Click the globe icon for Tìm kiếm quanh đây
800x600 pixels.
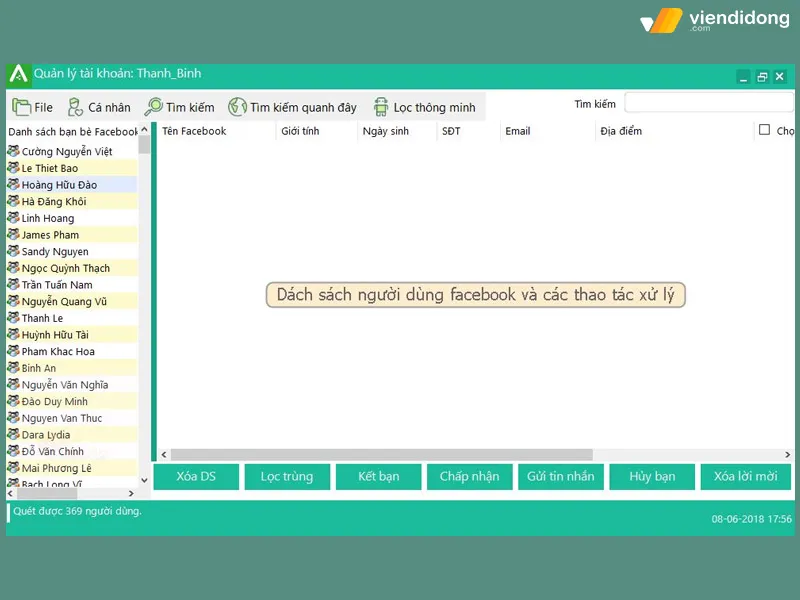click(237, 107)
